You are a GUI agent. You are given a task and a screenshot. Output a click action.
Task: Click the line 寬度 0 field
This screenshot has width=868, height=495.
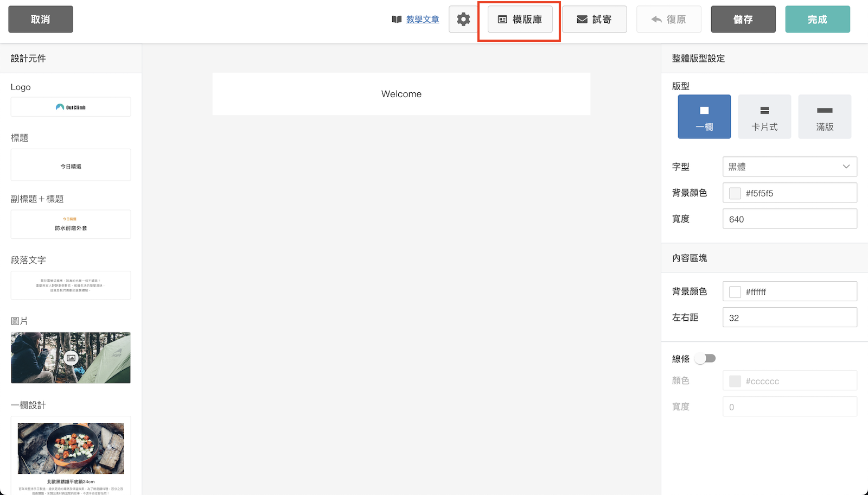(789, 407)
